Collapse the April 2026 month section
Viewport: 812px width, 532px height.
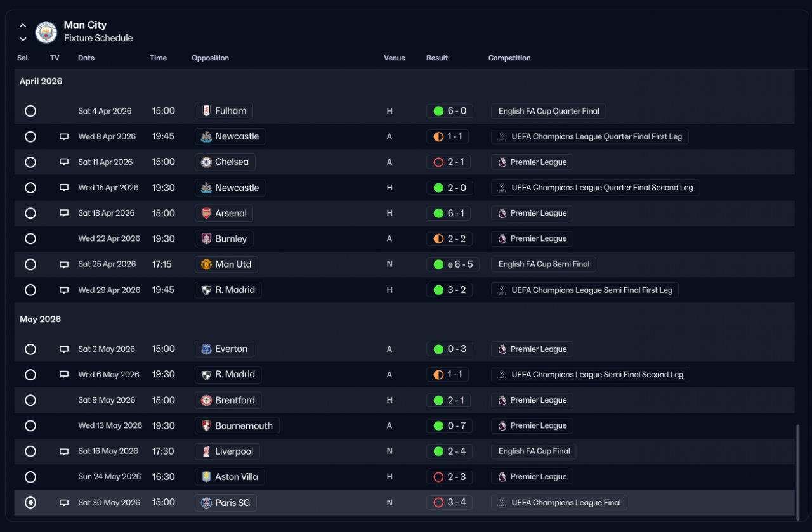tap(41, 81)
